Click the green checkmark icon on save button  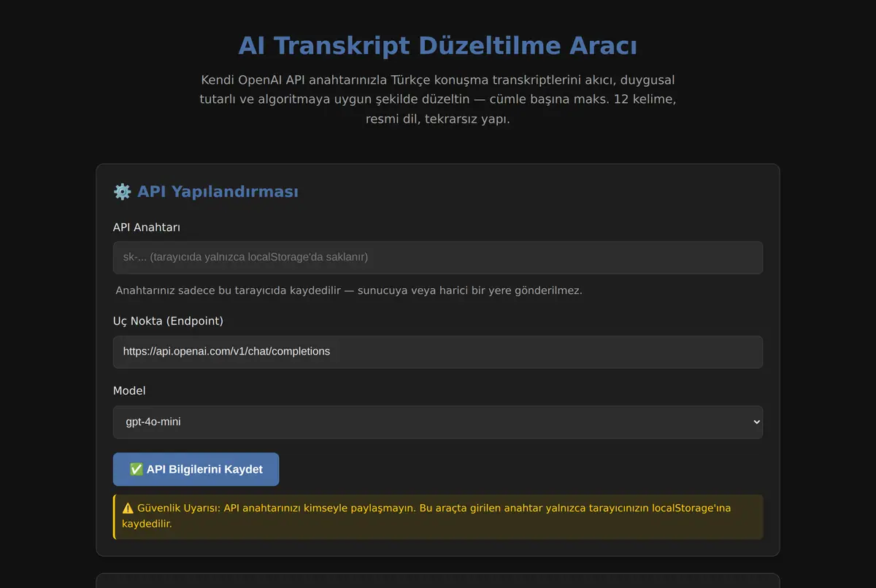pos(136,469)
